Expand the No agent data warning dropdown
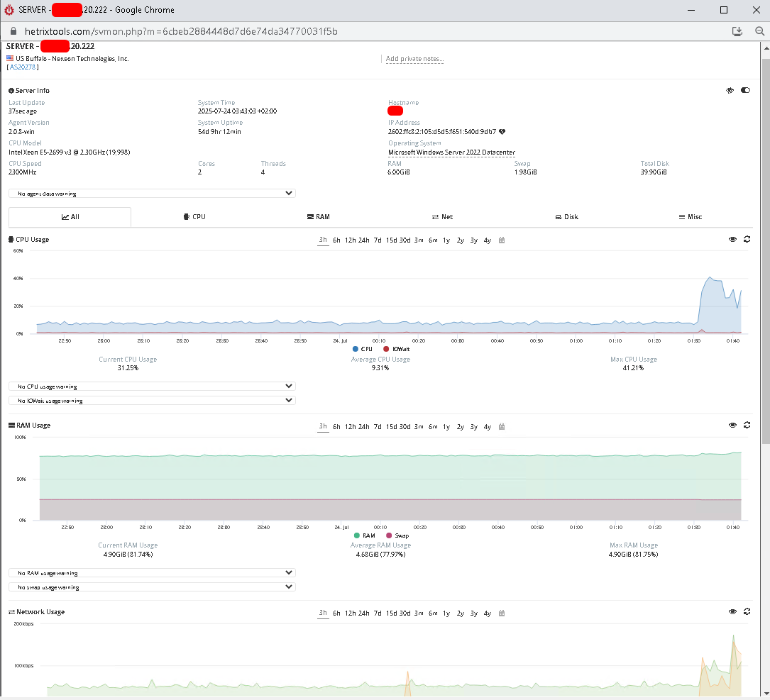 point(153,194)
